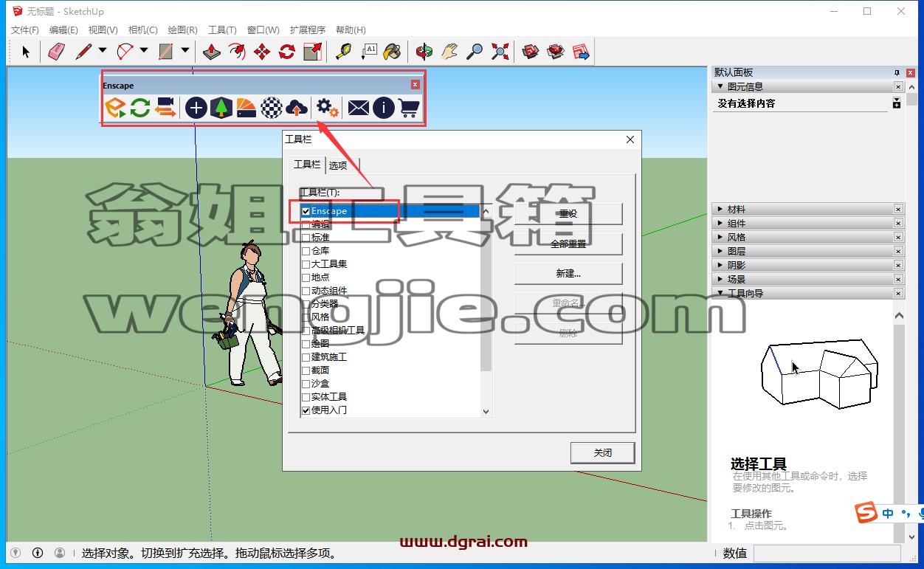This screenshot has width=924, height=569.
Task: Select the Rectangle shape tool
Action: 166,51
